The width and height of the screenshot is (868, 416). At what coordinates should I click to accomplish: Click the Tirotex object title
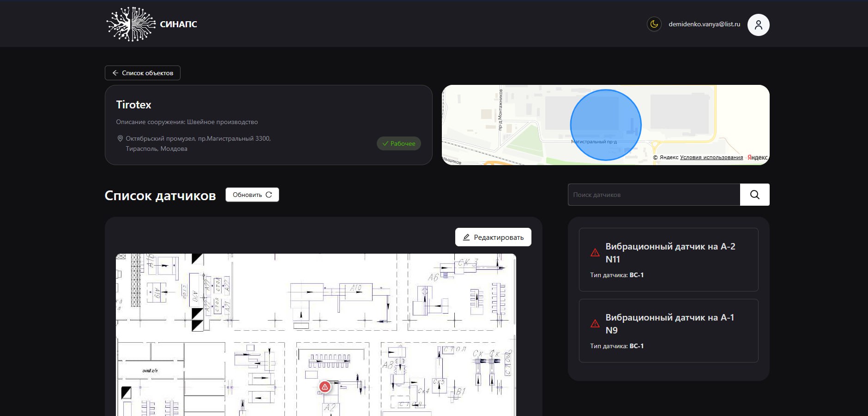(x=134, y=105)
